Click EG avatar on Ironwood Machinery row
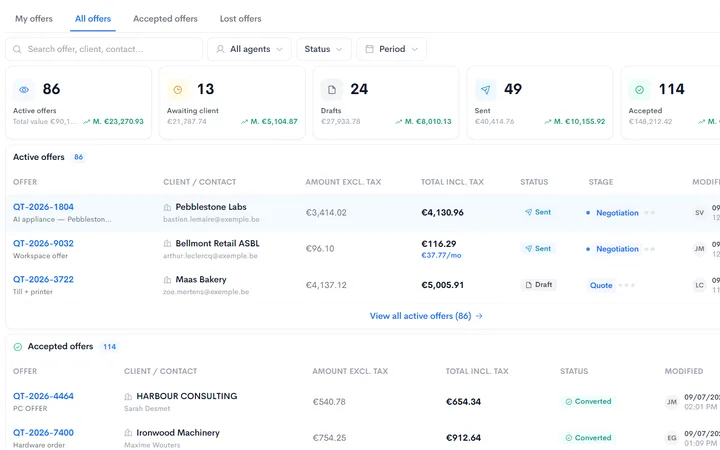The image size is (720, 450). [672, 438]
